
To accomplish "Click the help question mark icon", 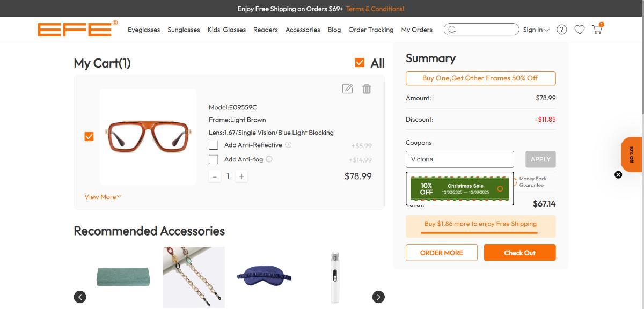I will coord(561,30).
